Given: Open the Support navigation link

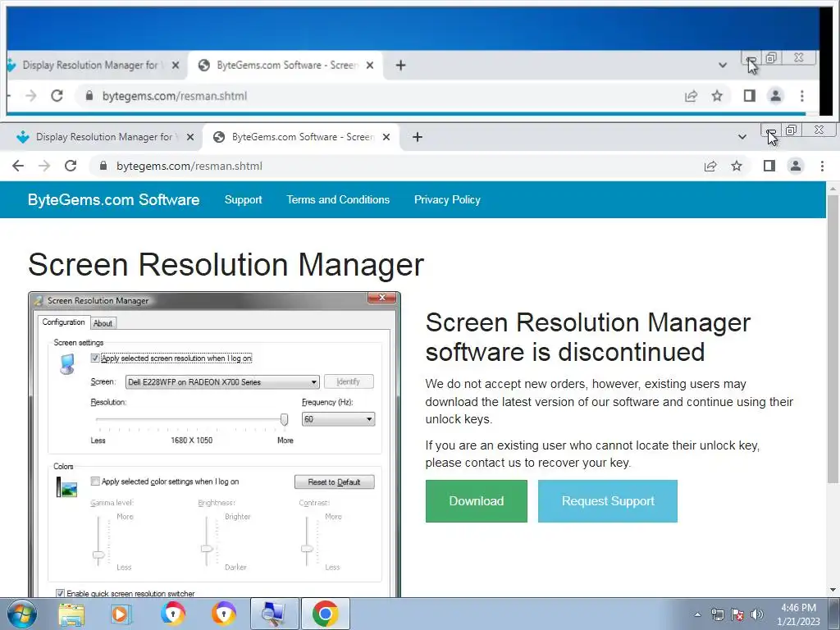Looking at the screenshot, I should pyautogui.click(x=243, y=200).
